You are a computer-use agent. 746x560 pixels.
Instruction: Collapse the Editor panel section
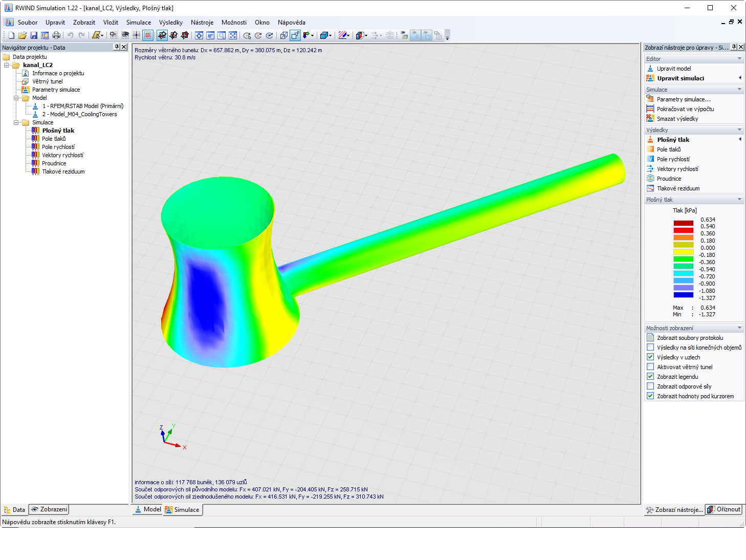[x=739, y=59]
